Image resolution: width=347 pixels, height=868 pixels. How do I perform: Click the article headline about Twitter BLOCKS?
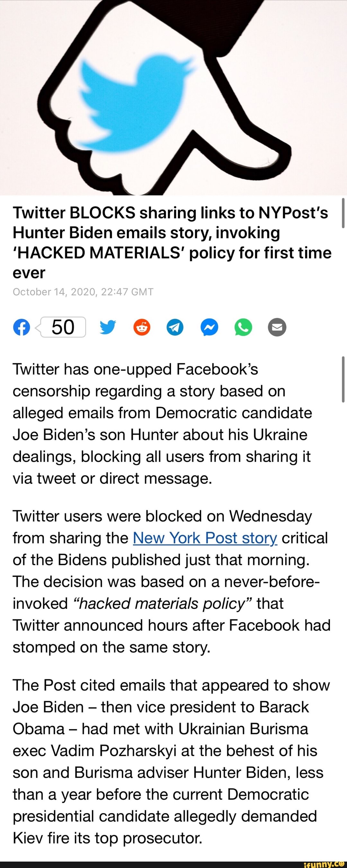(172, 242)
